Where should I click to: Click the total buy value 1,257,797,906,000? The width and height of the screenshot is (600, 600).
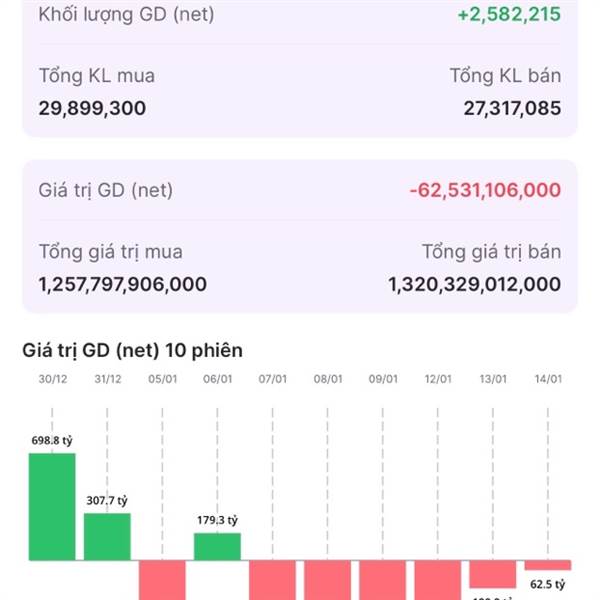pyautogui.click(x=123, y=284)
